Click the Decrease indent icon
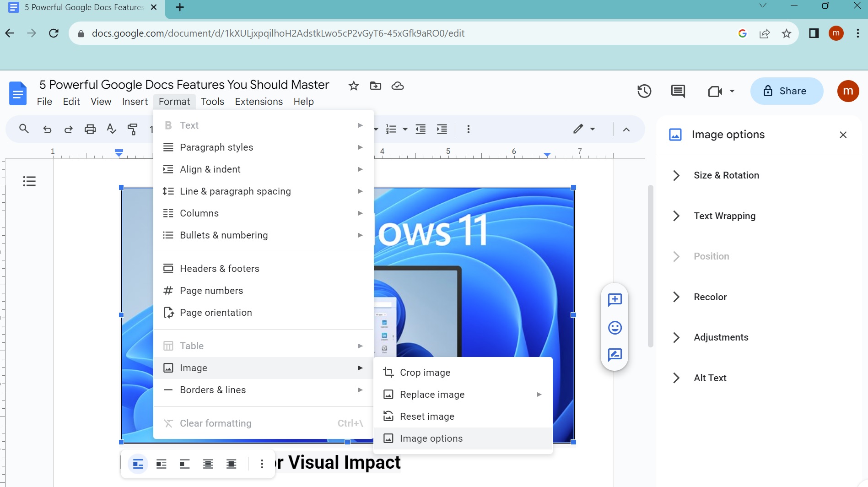The width and height of the screenshot is (868, 487). (421, 129)
